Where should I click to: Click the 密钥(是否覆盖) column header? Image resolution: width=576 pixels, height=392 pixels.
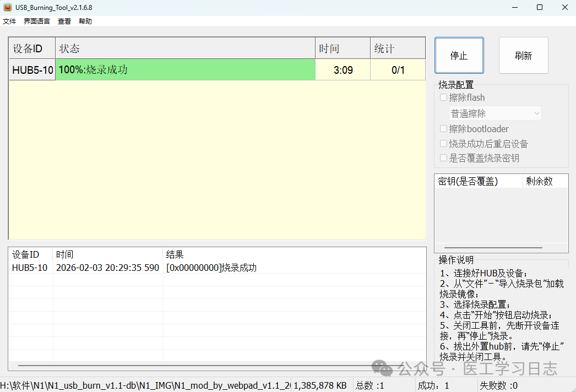[x=478, y=181]
